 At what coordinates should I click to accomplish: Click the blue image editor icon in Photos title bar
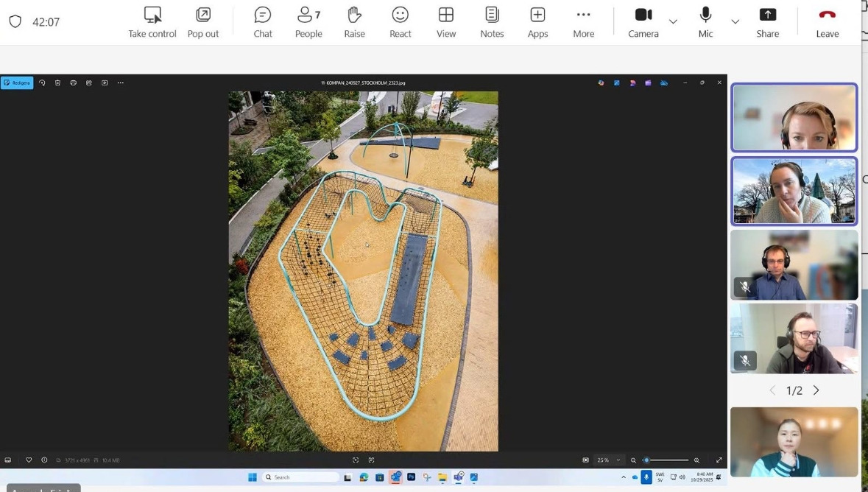click(x=617, y=82)
